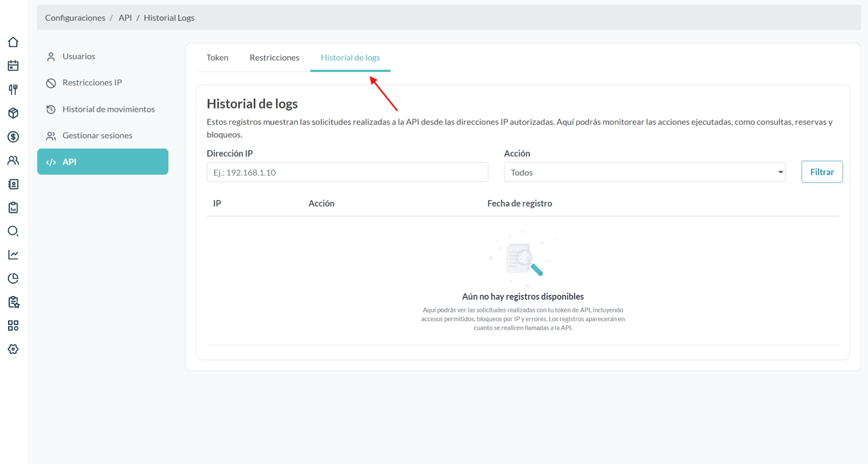Switch to the Restricciones tab
The height and width of the screenshot is (464, 868).
tap(274, 58)
